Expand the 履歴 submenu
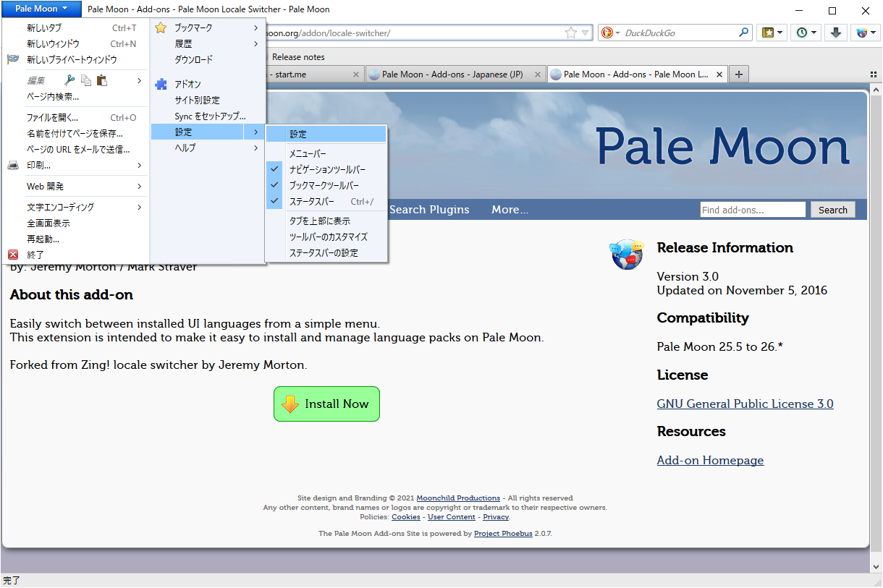This screenshot has width=883, height=588. point(207,44)
